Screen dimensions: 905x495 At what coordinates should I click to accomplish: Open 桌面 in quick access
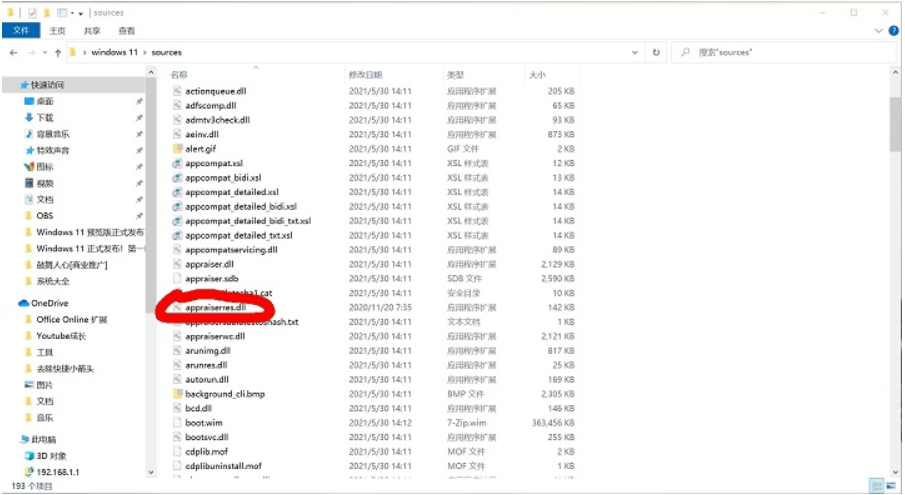pyautogui.click(x=45, y=101)
